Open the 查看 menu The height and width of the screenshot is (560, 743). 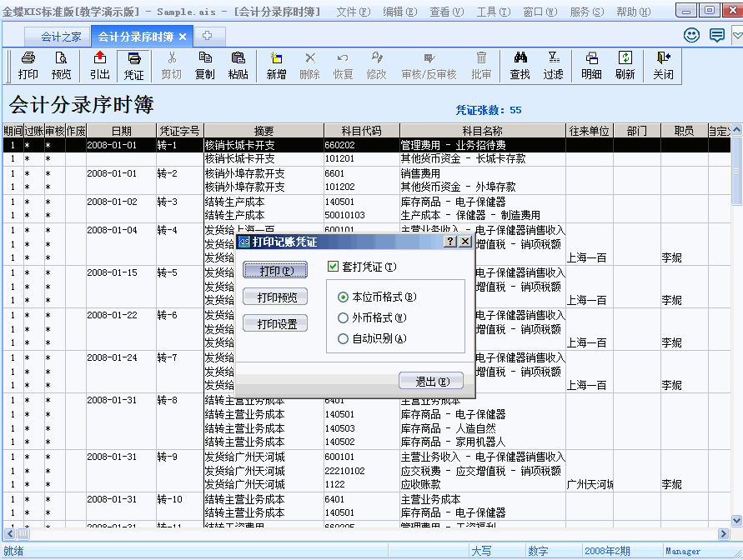446,12
